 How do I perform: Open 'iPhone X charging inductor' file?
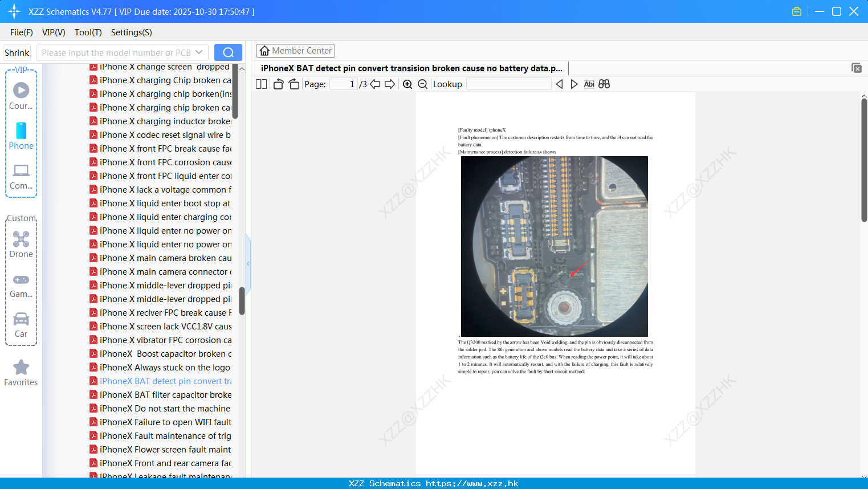pyautogui.click(x=161, y=121)
